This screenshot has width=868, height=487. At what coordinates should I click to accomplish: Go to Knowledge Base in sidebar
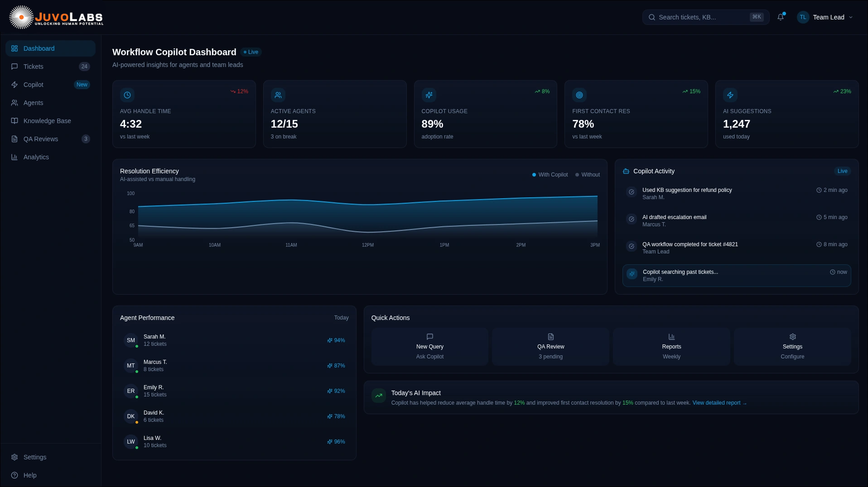47,121
